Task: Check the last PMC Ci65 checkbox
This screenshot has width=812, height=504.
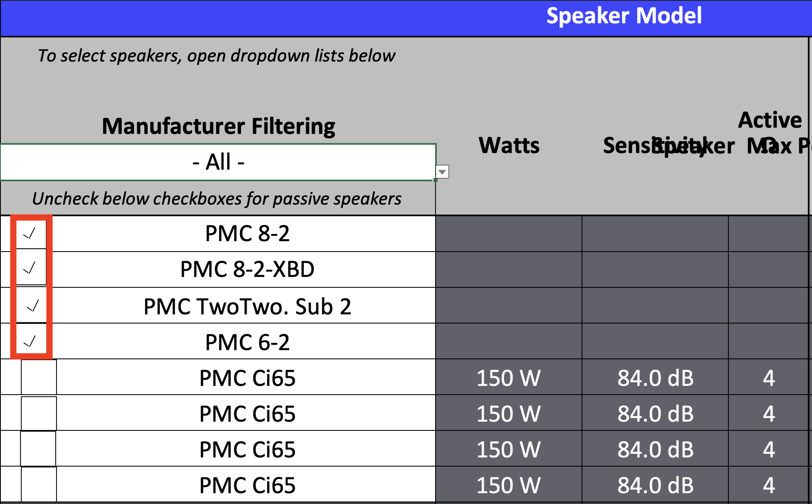Action: (x=40, y=484)
